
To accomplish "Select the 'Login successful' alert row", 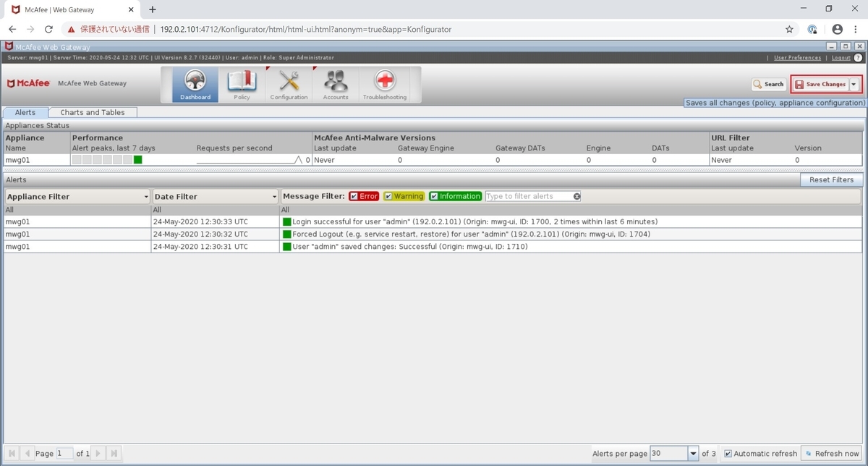I will (433, 221).
